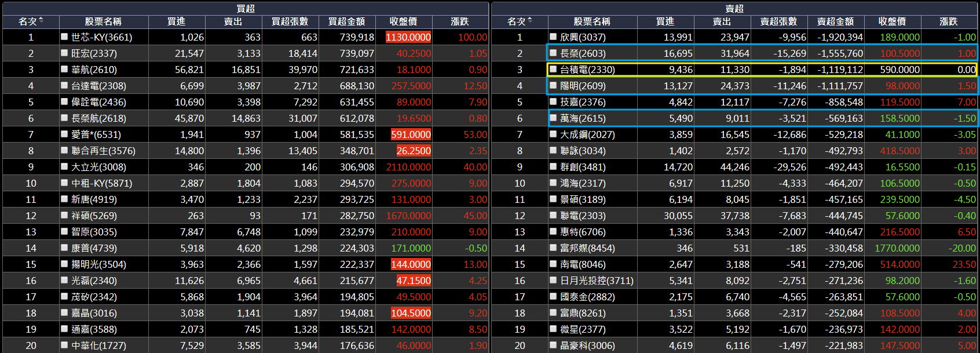Sort the 買超 table by 賣出 column
This screenshot has height=353, width=980.
[x=233, y=21]
